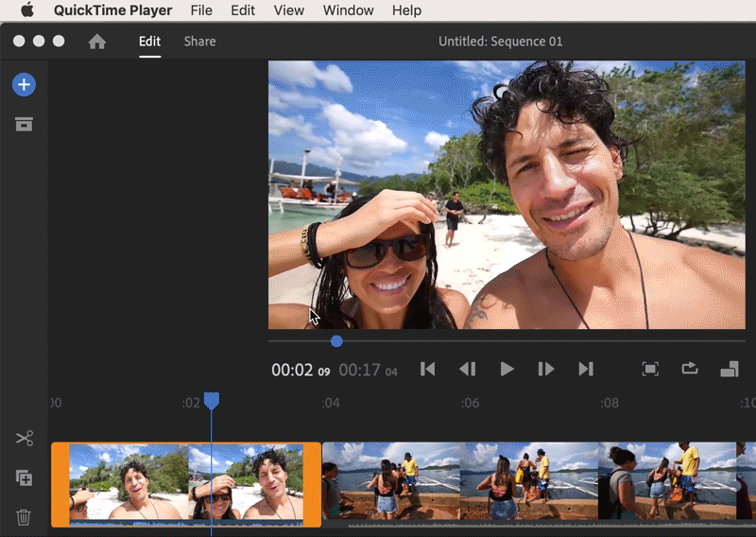
Task: Open the Window menu in menu bar
Action: click(x=348, y=10)
